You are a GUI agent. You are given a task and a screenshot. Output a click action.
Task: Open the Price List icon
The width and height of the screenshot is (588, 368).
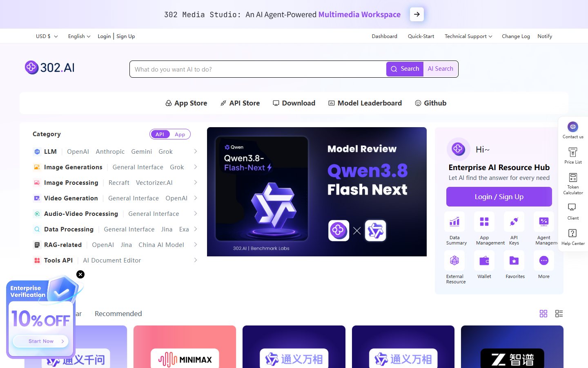click(x=573, y=152)
